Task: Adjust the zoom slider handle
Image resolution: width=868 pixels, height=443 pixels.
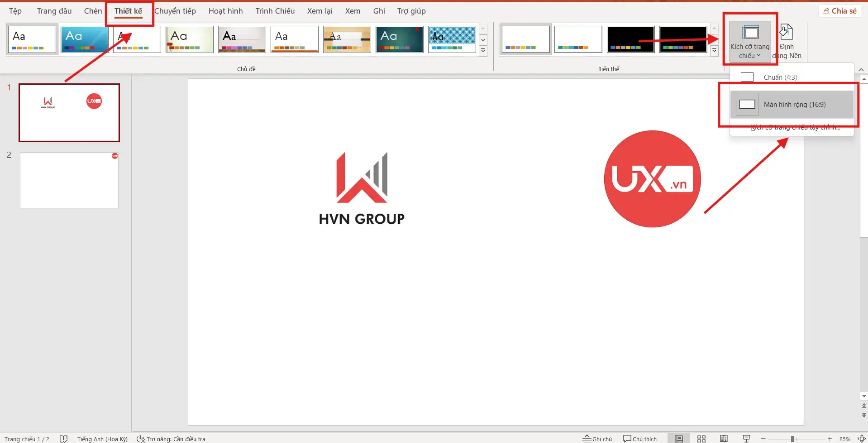Action: (792, 439)
